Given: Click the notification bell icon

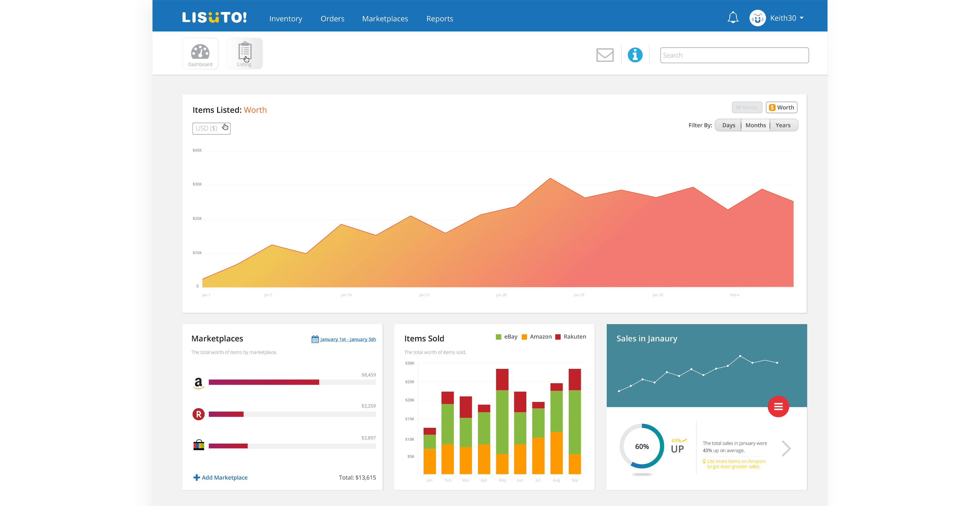Looking at the screenshot, I should coord(733,18).
